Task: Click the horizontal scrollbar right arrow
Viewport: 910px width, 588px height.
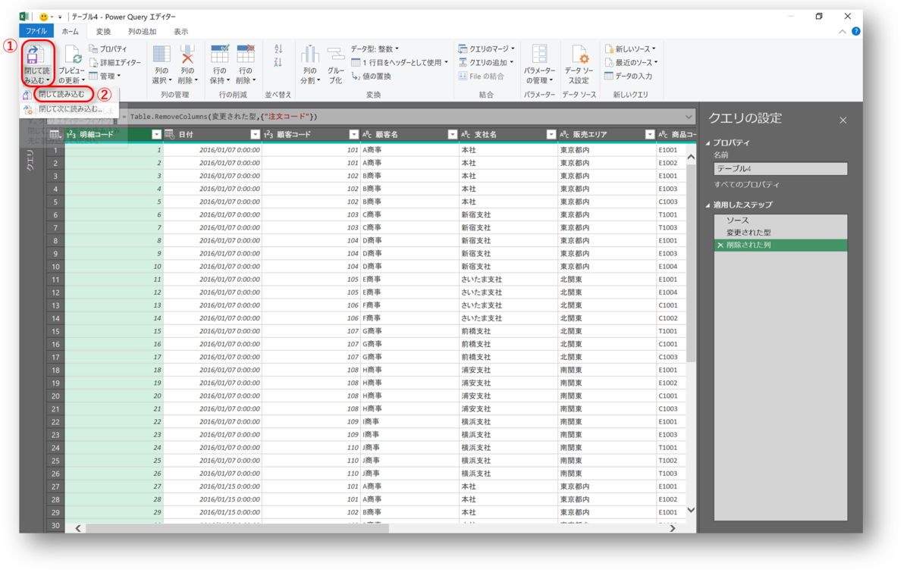Action: 673,528
